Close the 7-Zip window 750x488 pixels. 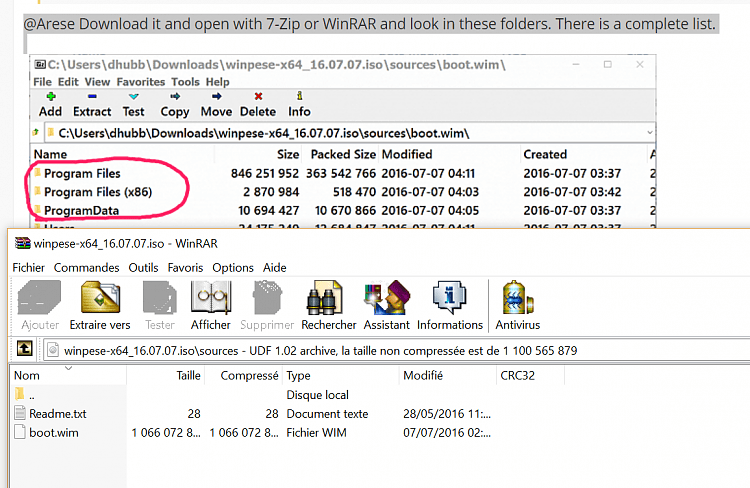tap(640, 64)
